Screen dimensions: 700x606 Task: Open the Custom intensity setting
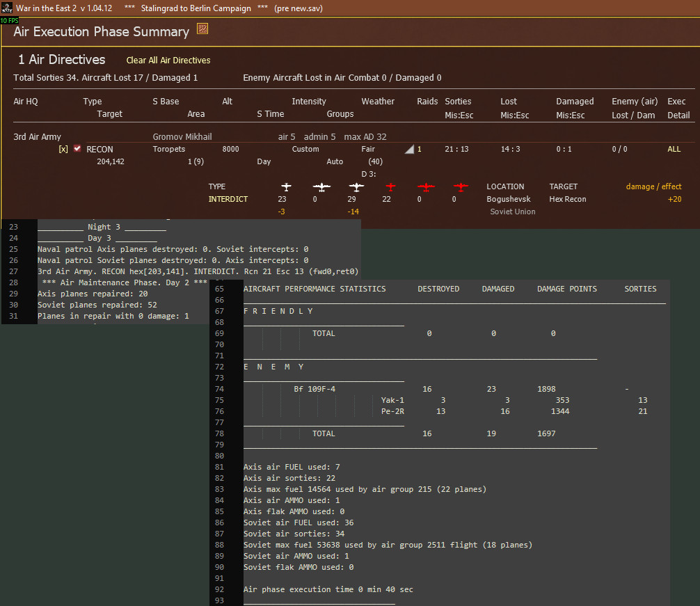[x=305, y=149]
